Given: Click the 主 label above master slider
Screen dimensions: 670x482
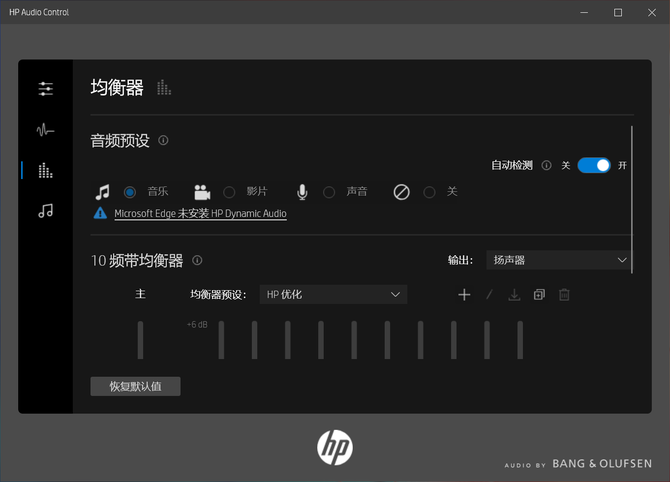Looking at the screenshot, I should [140, 294].
